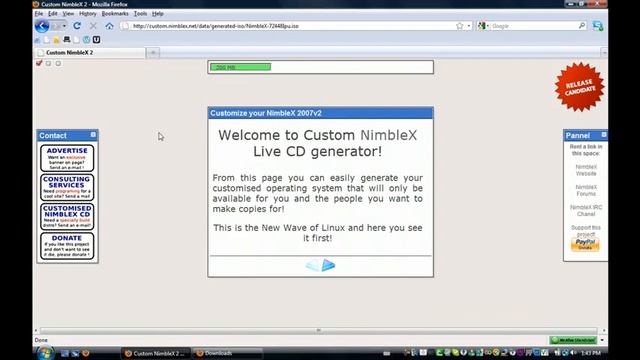The image size is (640, 360).
Task: Follow the NimbleX Website link
Action: coord(586,170)
